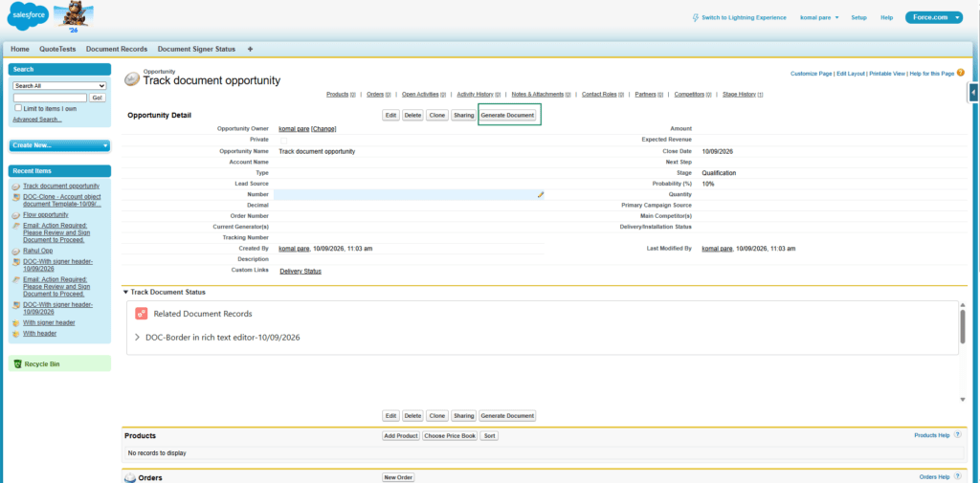Click the '26 mascot logo image
Viewport: 980px width, 483px height.
tap(75, 18)
